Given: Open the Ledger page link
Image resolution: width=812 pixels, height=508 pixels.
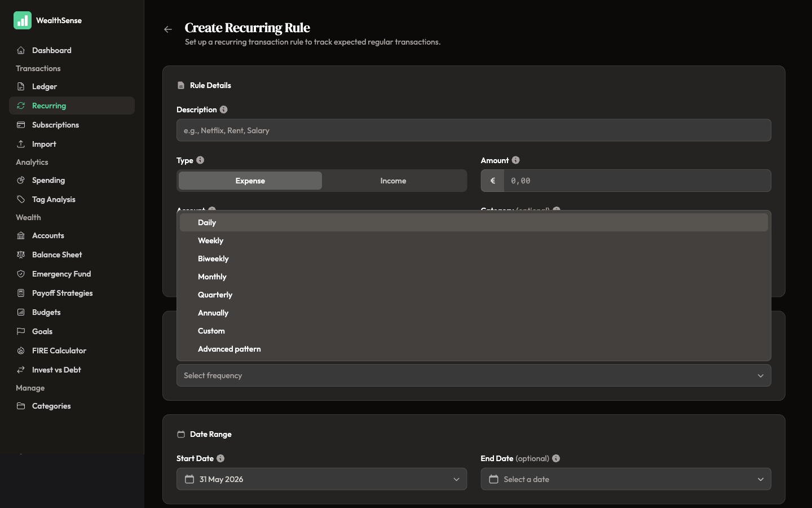Looking at the screenshot, I should [72, 86].
